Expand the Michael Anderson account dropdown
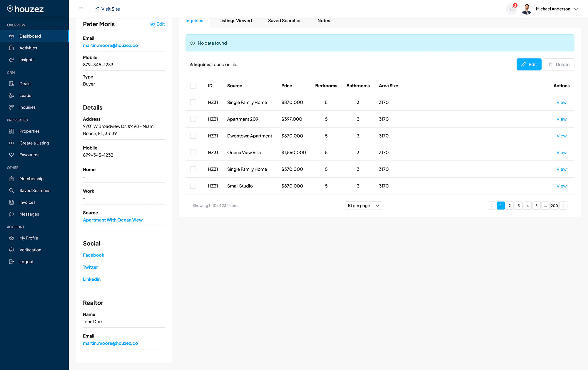This screenshot has height=370, width=588. pos(576,9)
